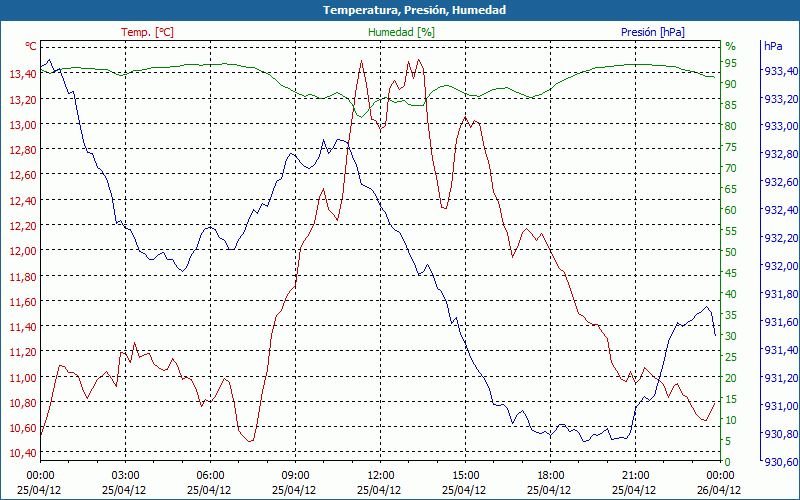
Task: Click the '12,20' temperature tick value
Action: coord(22,226)
